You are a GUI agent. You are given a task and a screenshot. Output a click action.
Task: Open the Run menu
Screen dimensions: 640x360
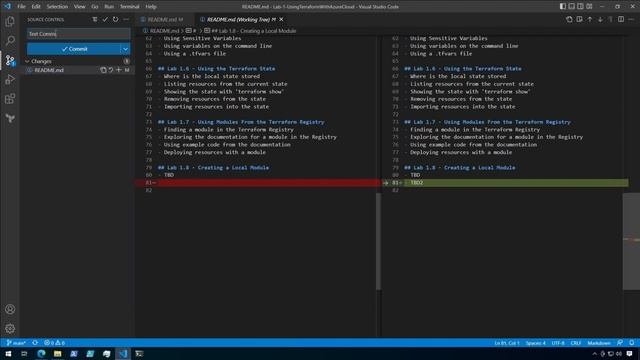[109, 7]
